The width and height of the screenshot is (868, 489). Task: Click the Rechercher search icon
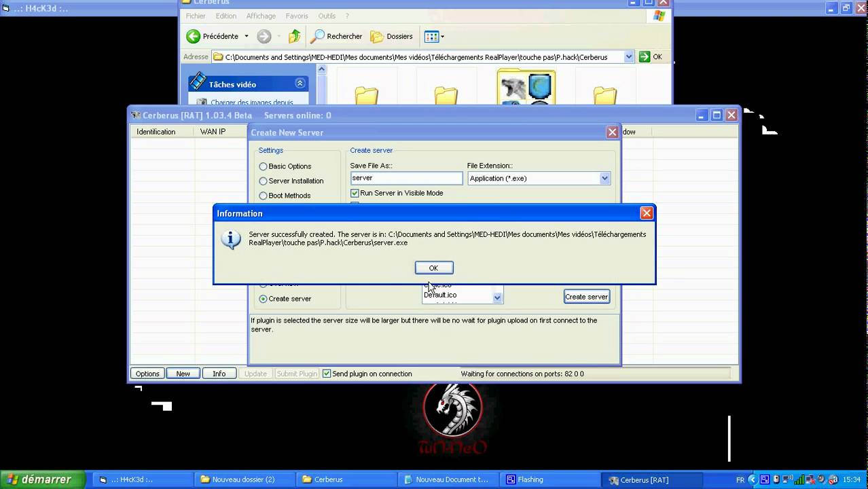pos(318,36)
